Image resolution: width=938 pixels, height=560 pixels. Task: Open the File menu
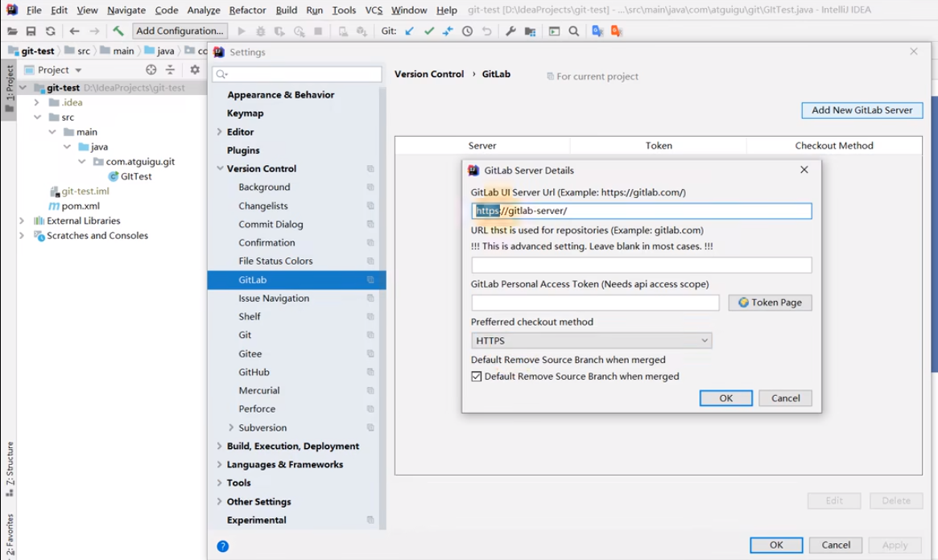[x=34, y=10]
